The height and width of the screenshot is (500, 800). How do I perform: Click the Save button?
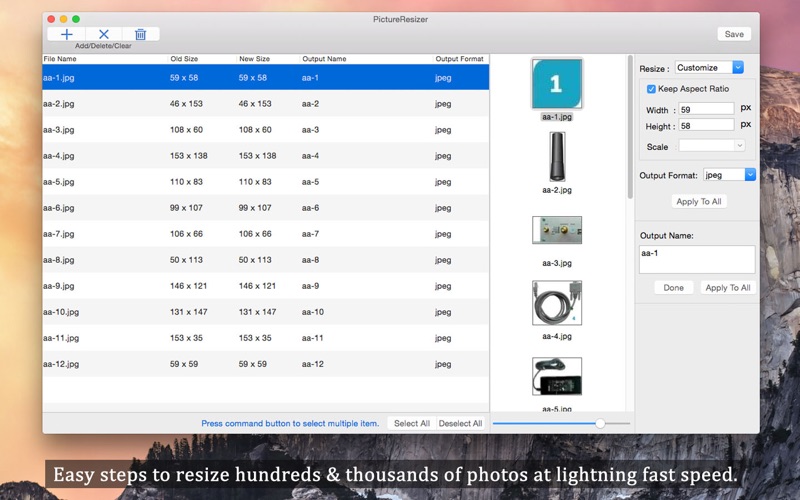click(x=734, y=34)
